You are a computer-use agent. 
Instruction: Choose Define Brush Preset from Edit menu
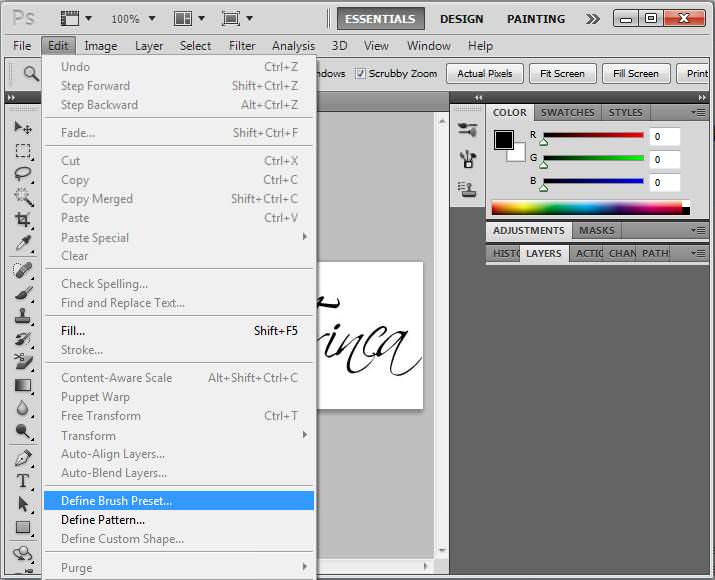tap(179, 501)
